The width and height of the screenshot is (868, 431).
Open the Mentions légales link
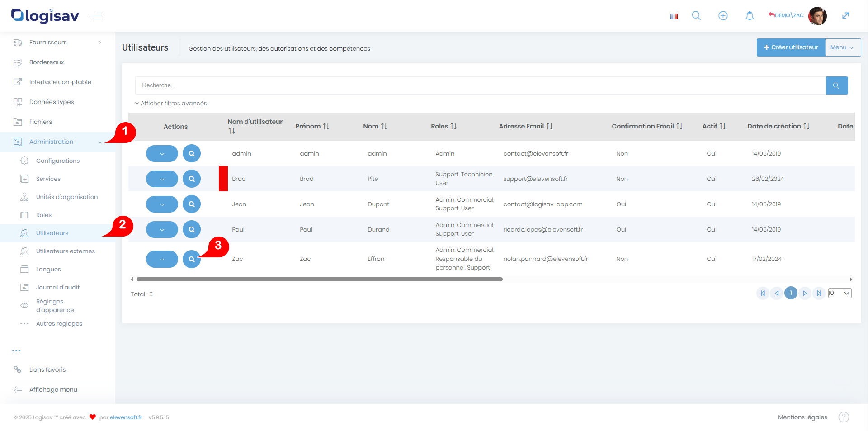pos(802,417)
